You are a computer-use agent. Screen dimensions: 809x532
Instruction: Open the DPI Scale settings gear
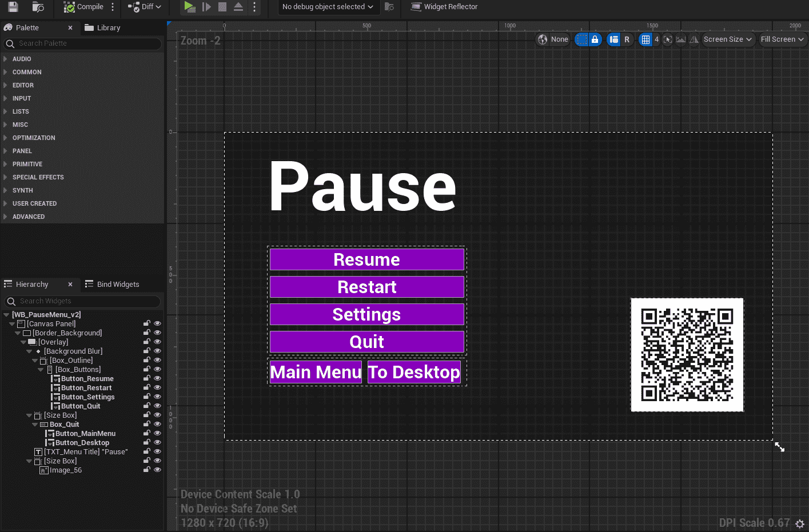coord(800,523)
